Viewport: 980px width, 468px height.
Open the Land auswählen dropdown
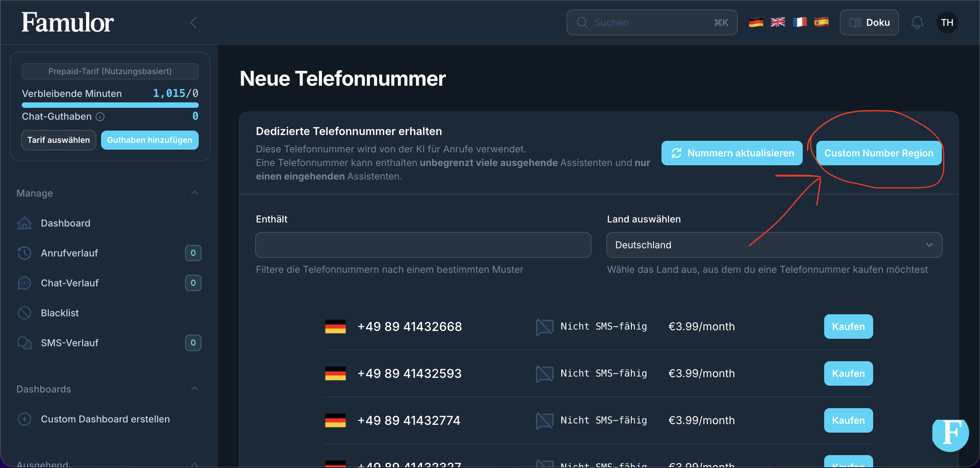point(774,245)
